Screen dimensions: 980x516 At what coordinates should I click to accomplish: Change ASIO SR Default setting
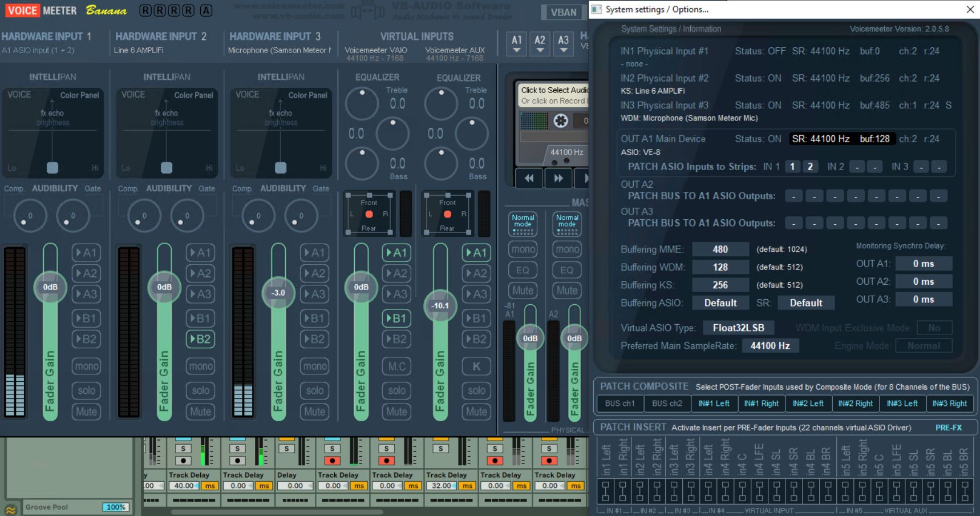pyautogui.click(x=806, y=303)
